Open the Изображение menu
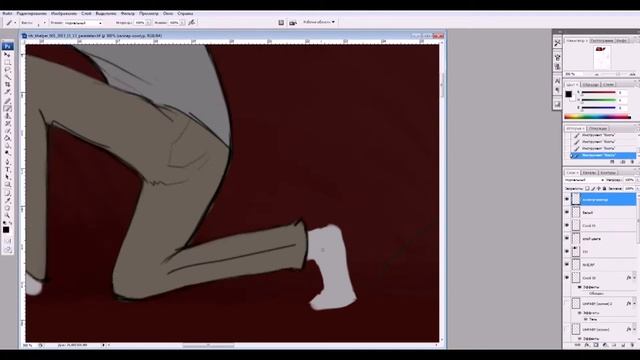The height and width of the screenshot is (360, 640). pyautogui.click(x=64, y=13)
